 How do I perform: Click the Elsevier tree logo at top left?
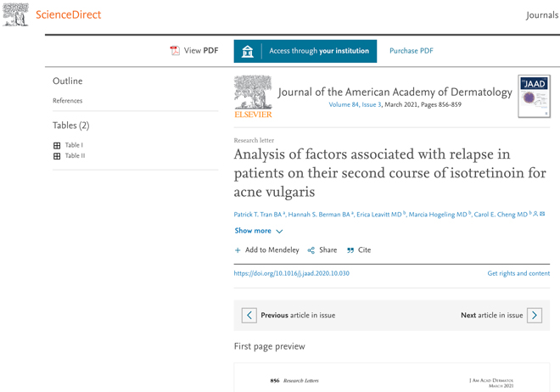[x=15, y=14]
